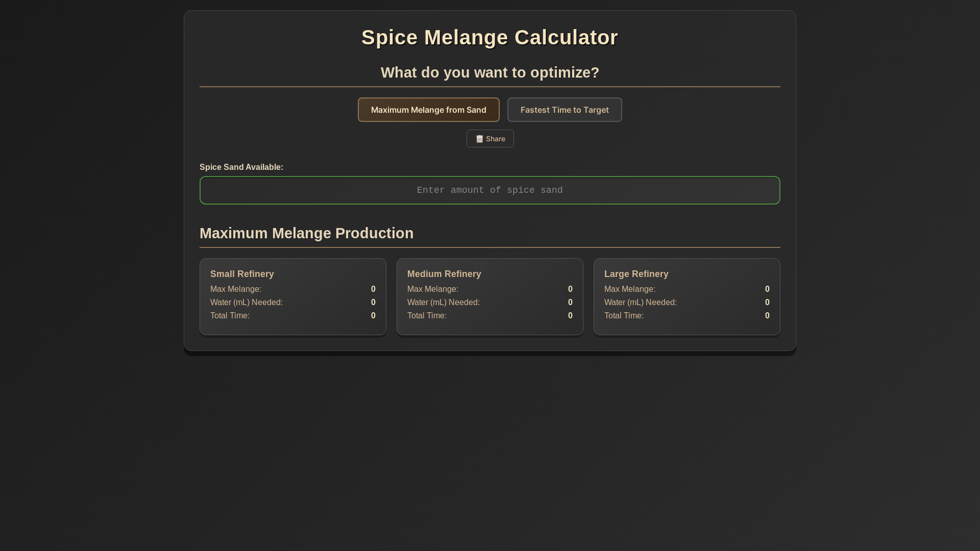Click the clipboard icon on Share button
980x551 pixels.
point(479,139)
